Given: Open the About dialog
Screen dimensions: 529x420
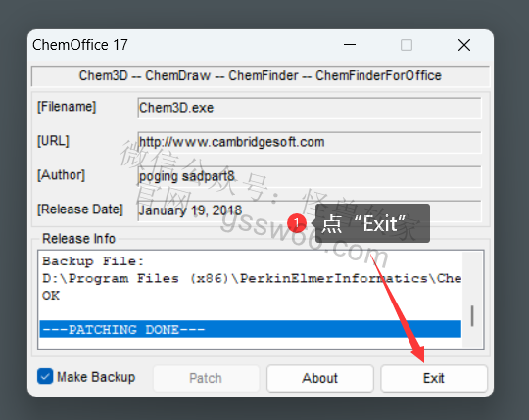Looking at the screenshot, I should [x=319, y=378].
